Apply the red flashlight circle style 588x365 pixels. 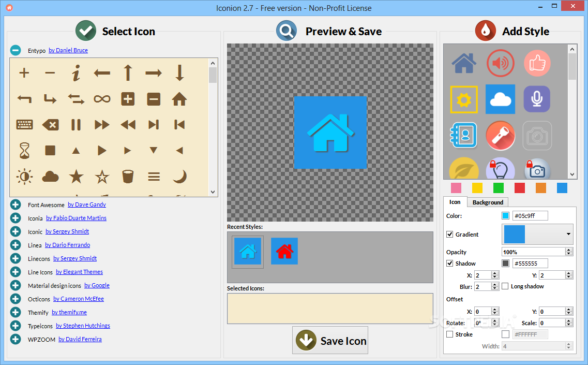pos(500,136)
